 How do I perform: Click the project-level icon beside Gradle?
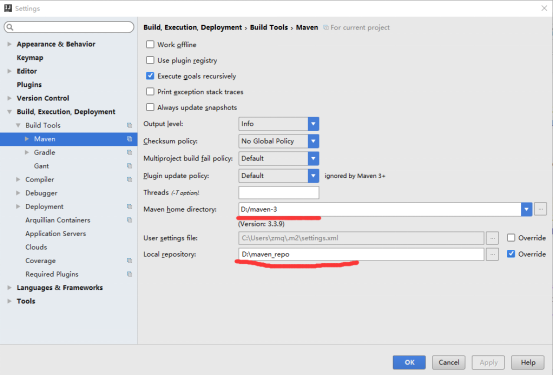(x=129, y=152)
